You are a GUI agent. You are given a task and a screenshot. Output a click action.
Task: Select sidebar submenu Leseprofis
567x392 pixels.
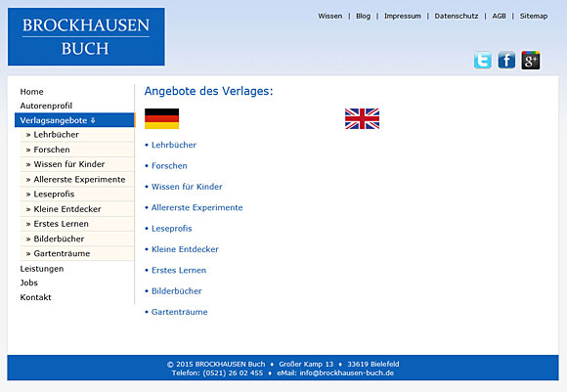(x=77, y=195)
